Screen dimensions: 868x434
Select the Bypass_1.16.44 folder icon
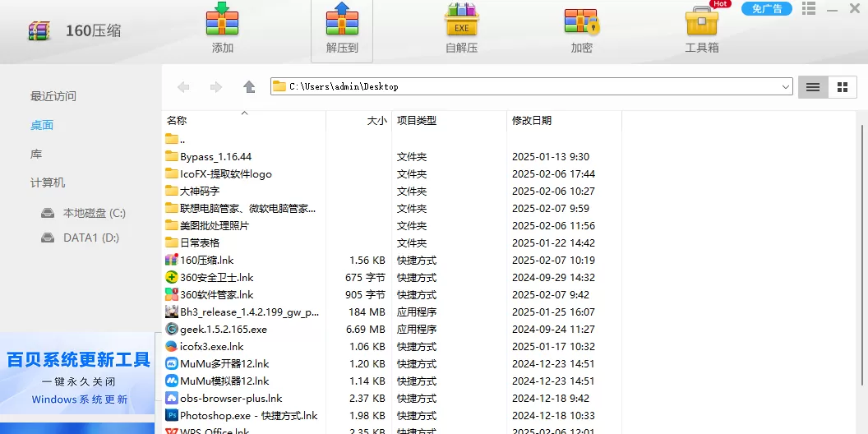click(x=172, y=157)
